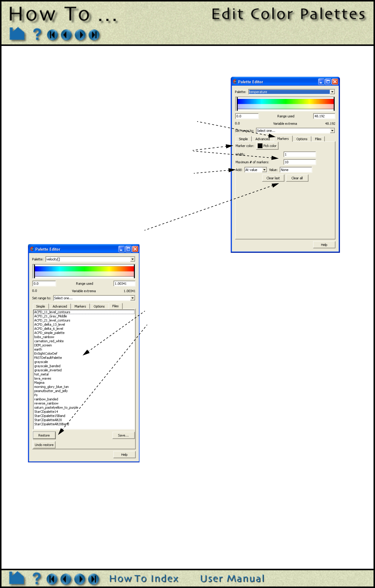
Task: Click the Restore button
Action: point(44,435)
